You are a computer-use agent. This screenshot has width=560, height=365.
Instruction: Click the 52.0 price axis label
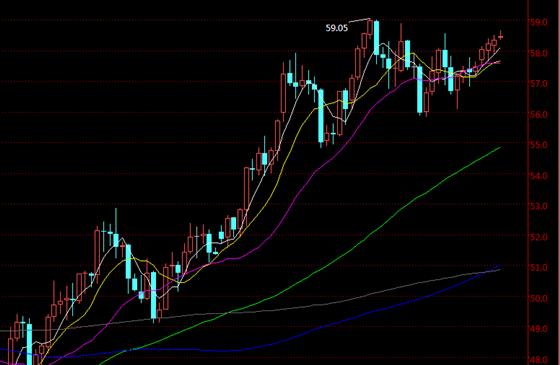point(539,237)
